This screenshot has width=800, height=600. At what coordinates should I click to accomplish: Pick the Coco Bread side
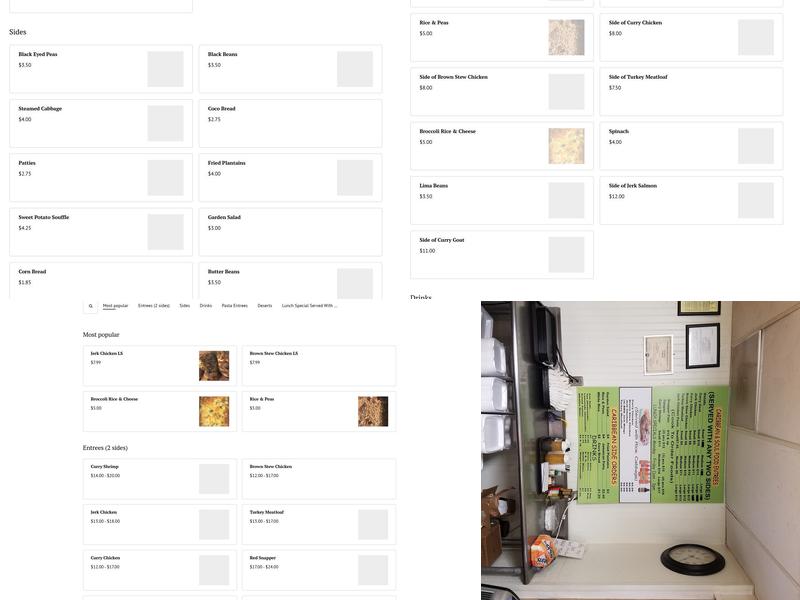290,123
